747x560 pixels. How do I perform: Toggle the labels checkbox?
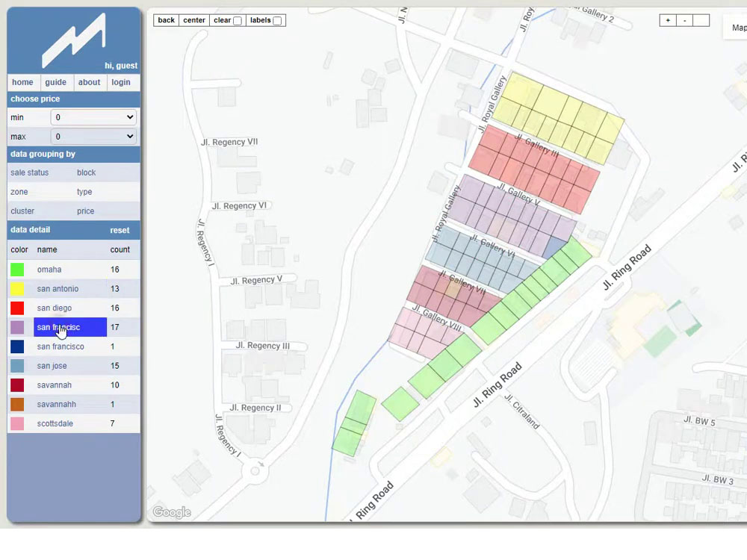coord(277,20)
